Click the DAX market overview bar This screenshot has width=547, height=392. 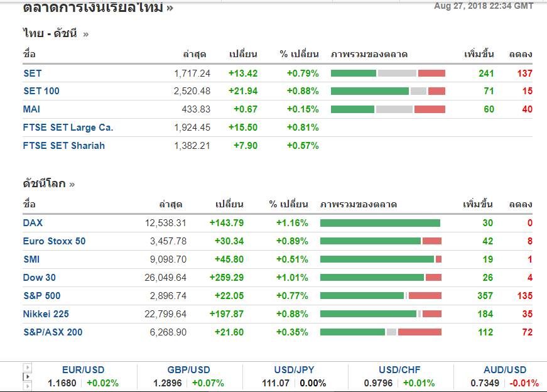(x=380, y=223)
